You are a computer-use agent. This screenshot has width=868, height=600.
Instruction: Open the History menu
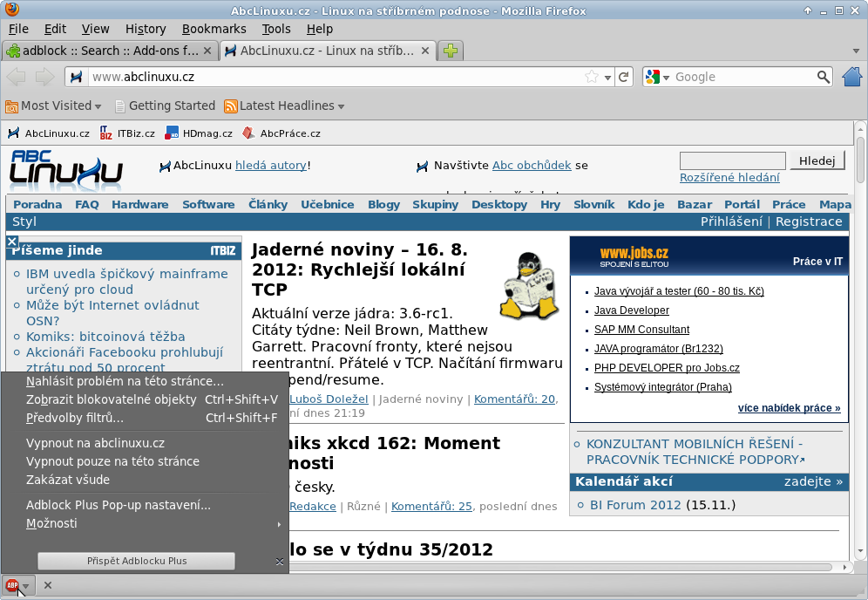pos(146,29)
